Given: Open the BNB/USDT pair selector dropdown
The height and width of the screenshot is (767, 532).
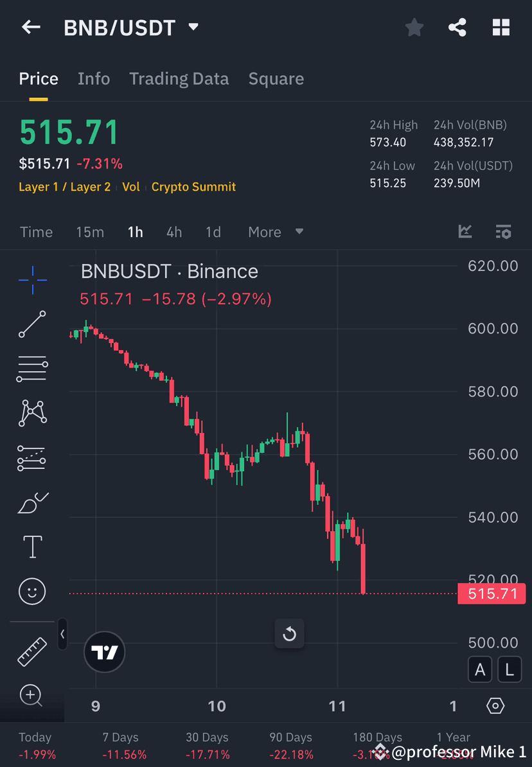Looking at the screenshot, I should pyautogui.click(x=193, y=26).
